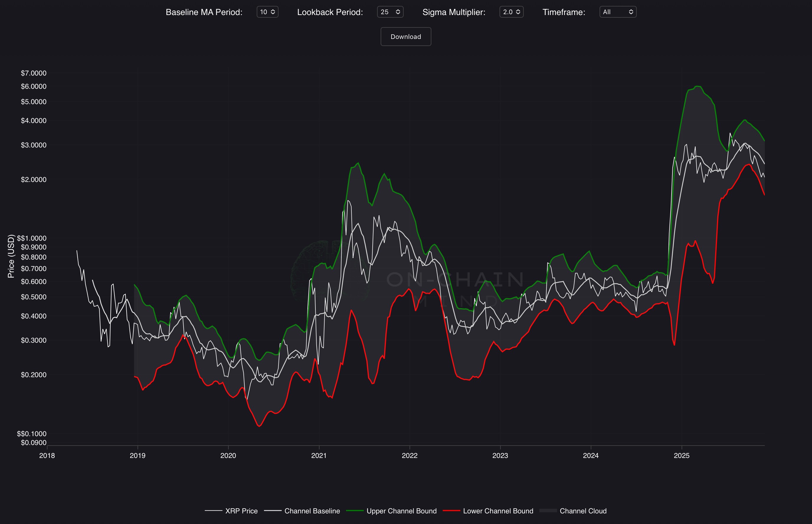812x524 pixels.
Task: Click the green Upper Channel Bound legend line
Action: tap(355, 511)
